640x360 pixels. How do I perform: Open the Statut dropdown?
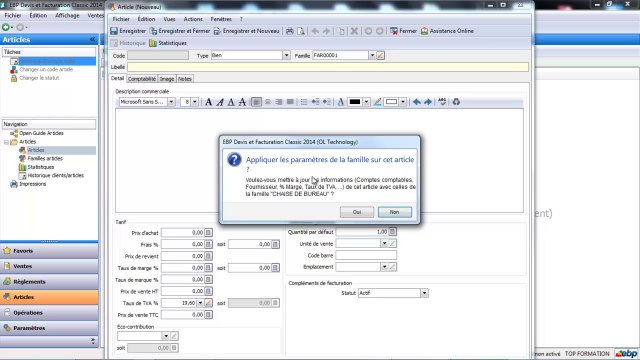click(424, 293)
